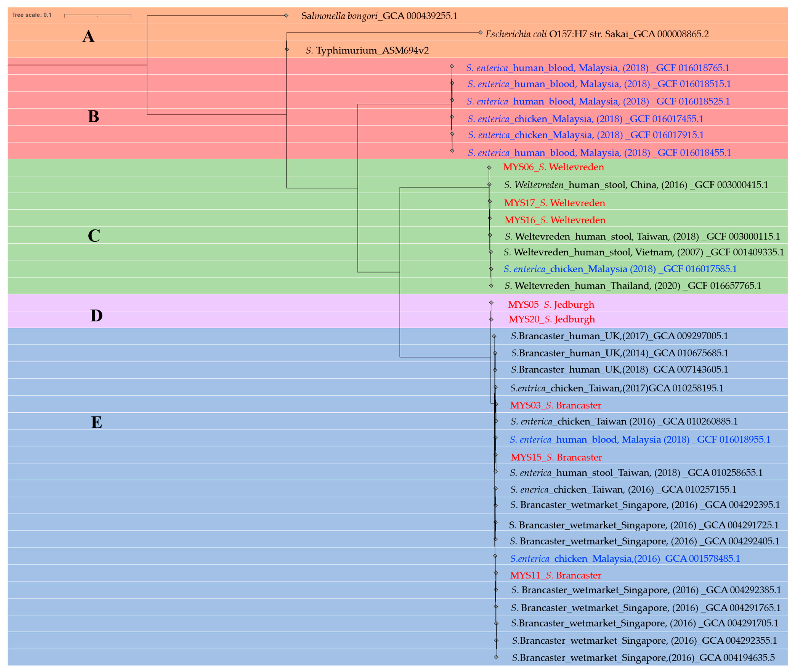Click the Tree scale 0.1 bar

pos(98,16)
